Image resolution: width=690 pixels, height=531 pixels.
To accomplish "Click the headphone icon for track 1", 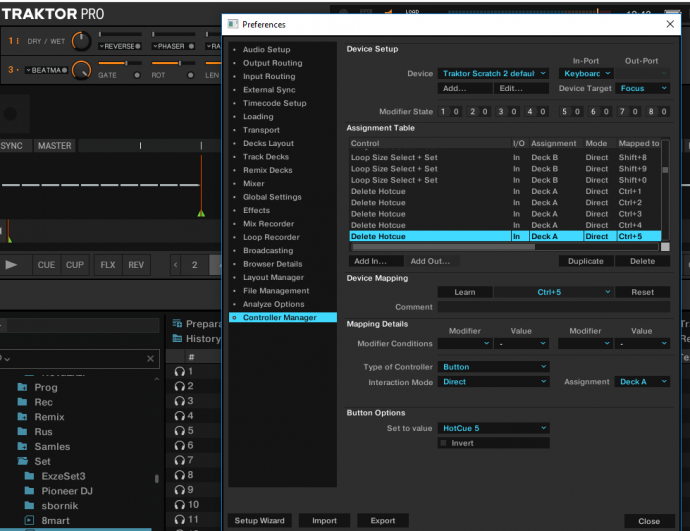I will (x=180, y=372).
